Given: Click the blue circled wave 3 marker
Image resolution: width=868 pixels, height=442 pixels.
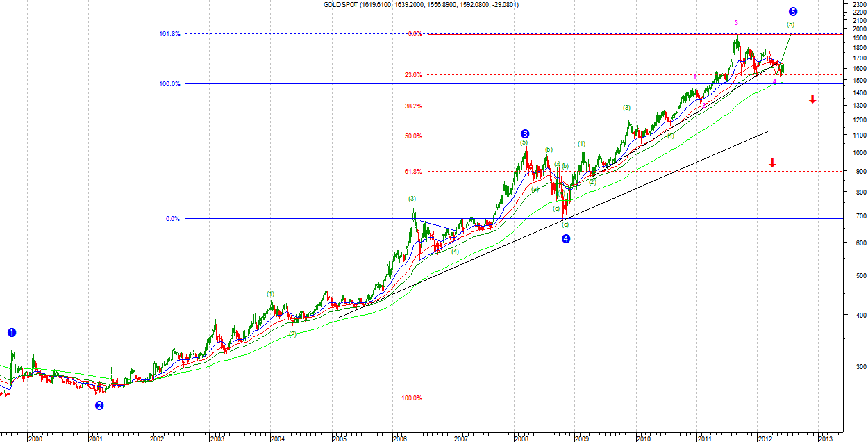Looking at the screenshot, I should coord(525,133).
